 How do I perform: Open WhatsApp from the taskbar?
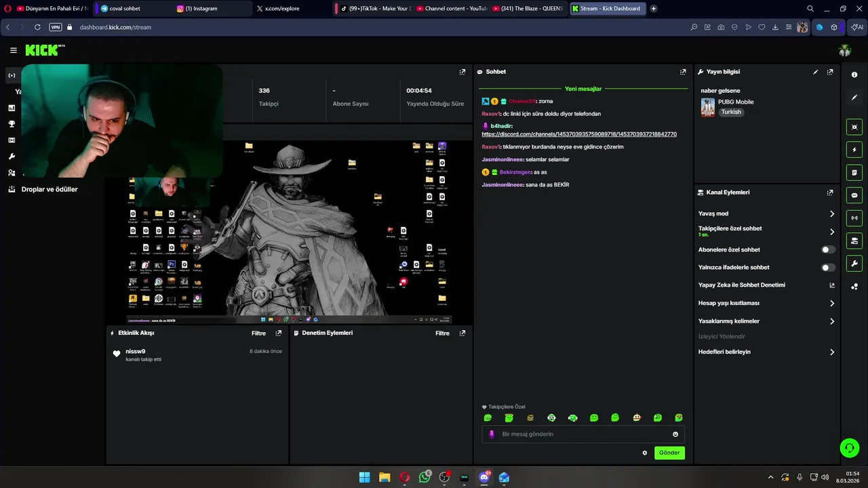point(425,477)
